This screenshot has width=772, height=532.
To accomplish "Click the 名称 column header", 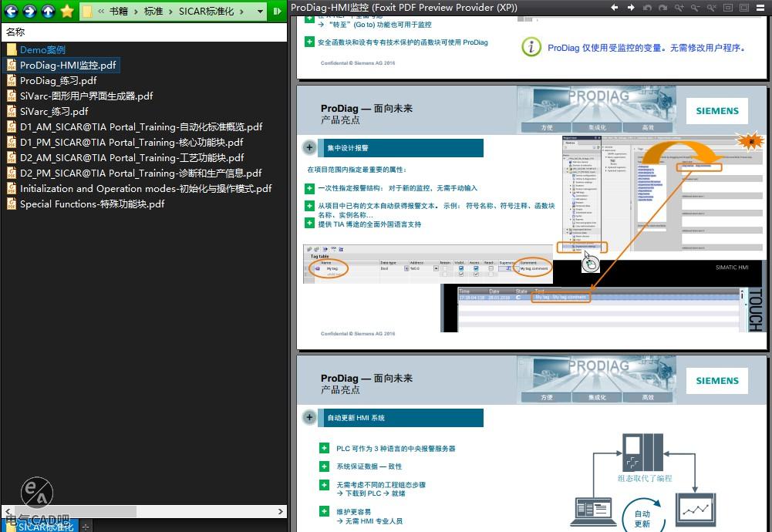I will click(15, 32).
